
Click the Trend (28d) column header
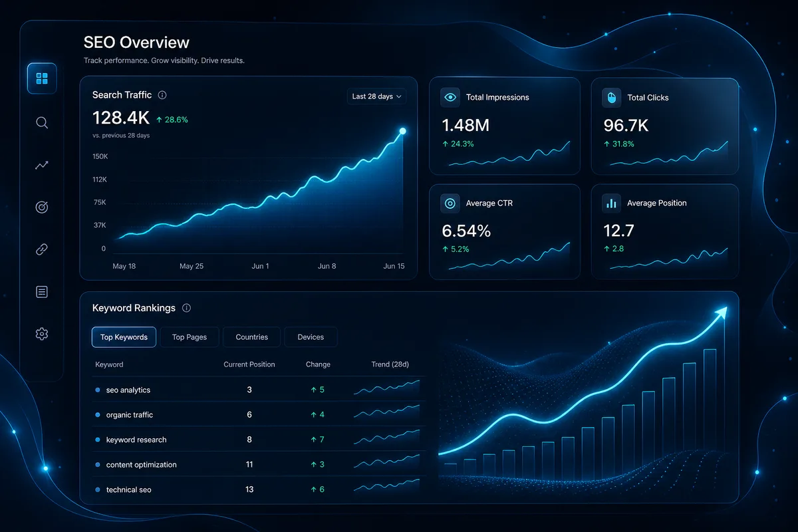click(390, 364)
